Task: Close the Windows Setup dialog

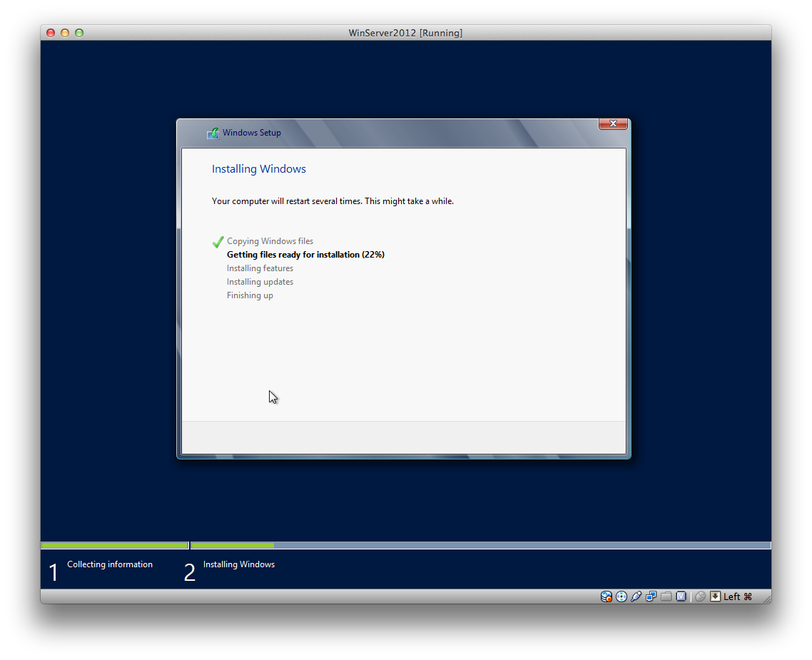Action: tap(613, 123)
